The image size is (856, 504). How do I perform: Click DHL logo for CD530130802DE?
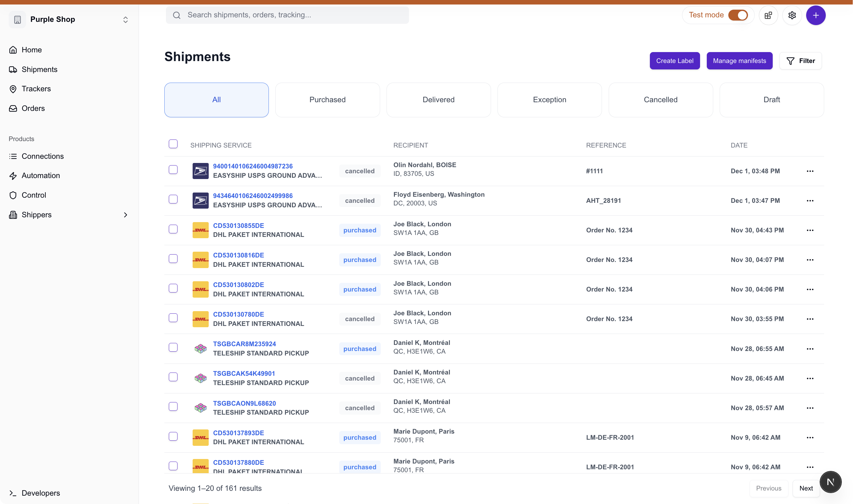click(200, 289)
